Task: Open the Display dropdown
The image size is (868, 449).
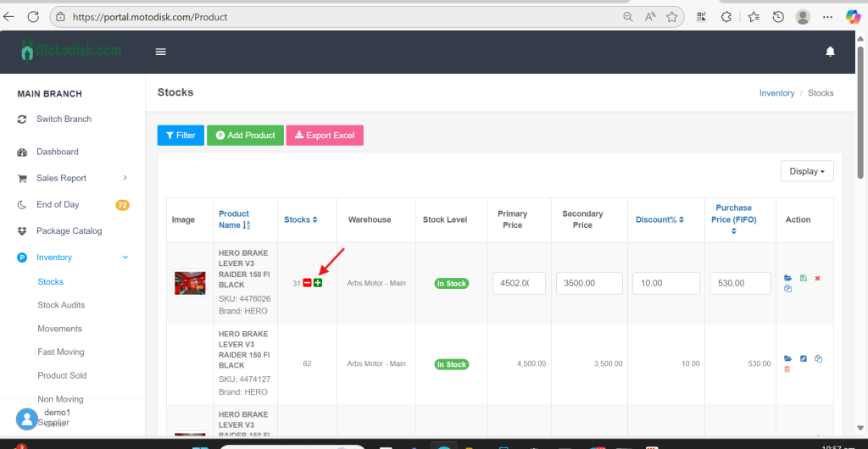Action: (806, 171)
